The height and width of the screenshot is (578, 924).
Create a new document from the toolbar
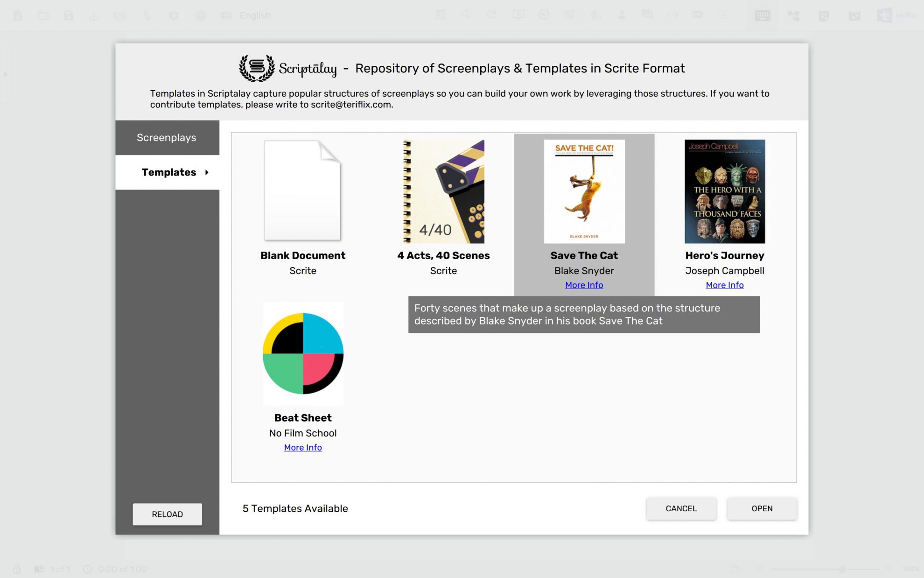[x=18, y=15]
